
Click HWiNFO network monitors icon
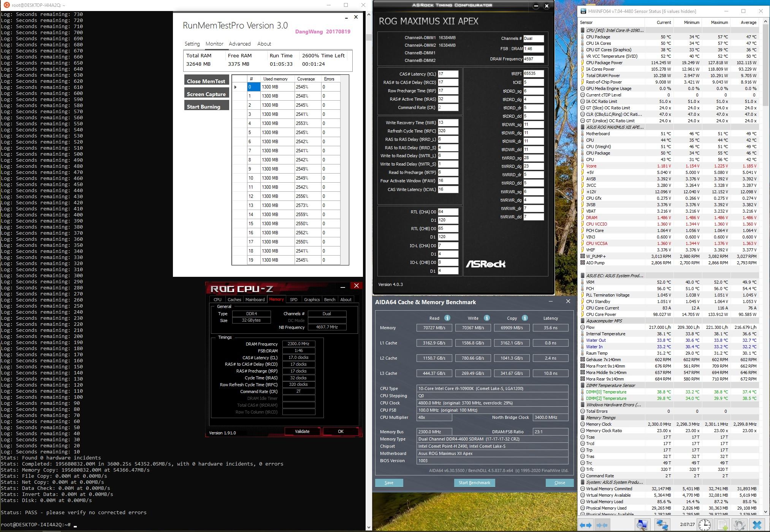[662, 525]
